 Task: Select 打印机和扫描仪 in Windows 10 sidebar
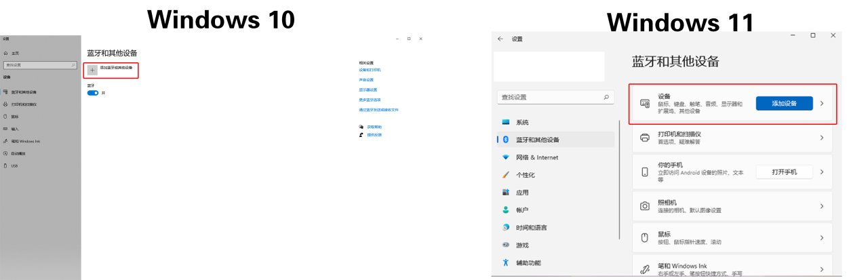(x=24, y=104)
